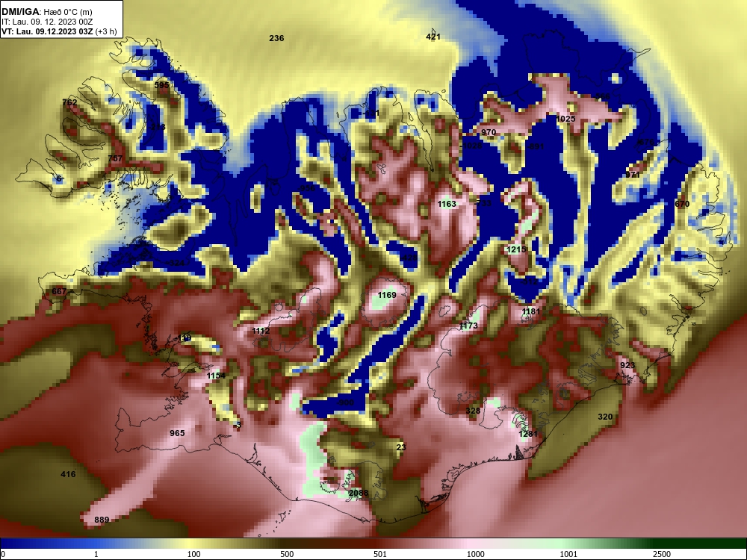Click the map value 757
This screenshot has height=560, width=747.
tap(115, 158)
